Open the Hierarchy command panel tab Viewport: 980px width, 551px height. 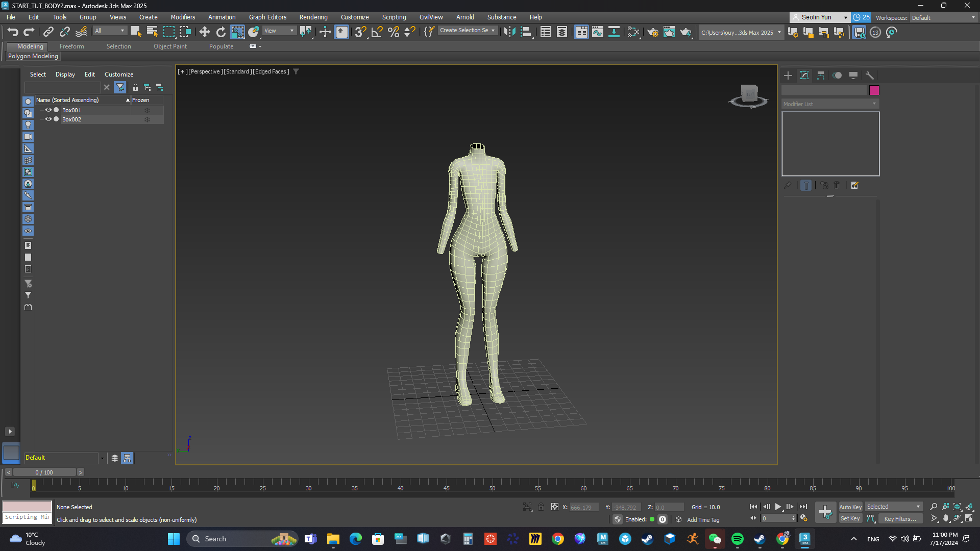click(821, 76)
